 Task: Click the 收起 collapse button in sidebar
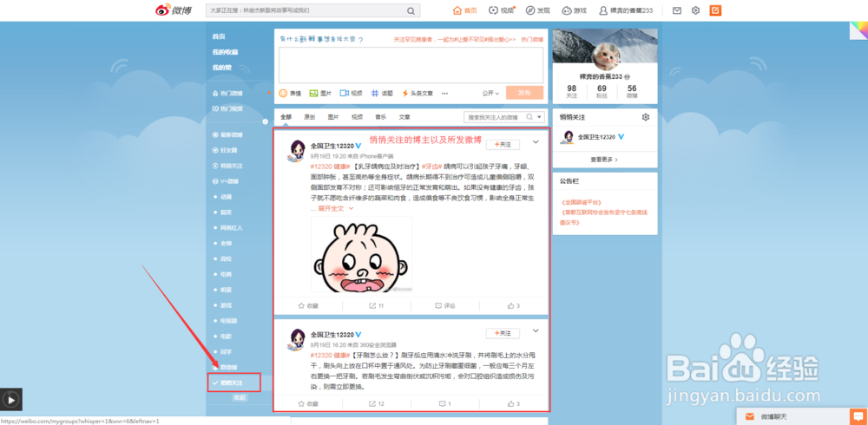click(x=240, y=397)
